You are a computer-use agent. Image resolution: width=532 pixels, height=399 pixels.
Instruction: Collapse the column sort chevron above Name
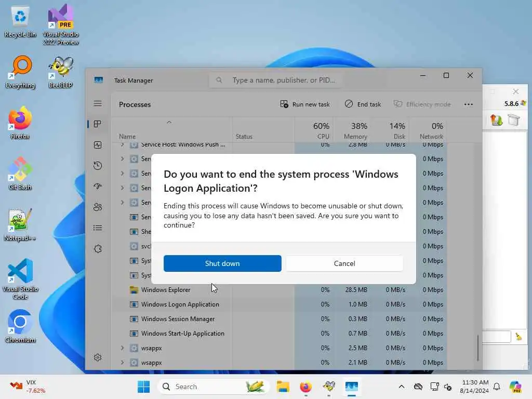(169, 122)
